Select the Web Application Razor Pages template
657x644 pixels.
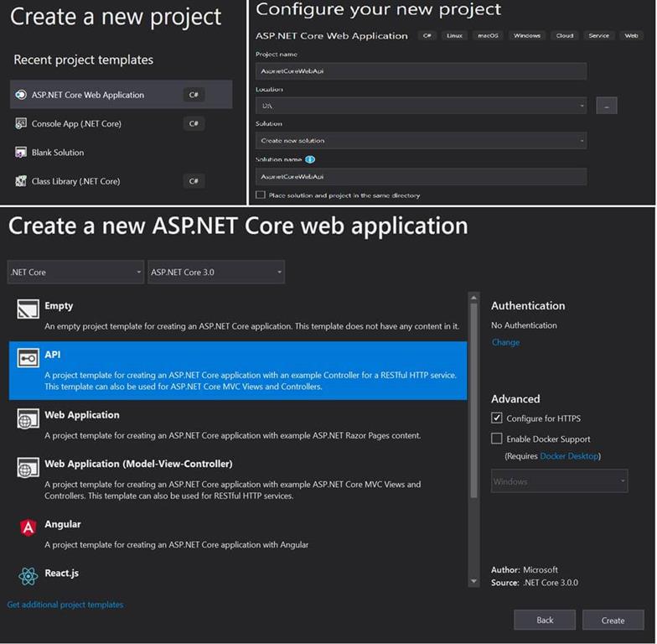point(238,424)
